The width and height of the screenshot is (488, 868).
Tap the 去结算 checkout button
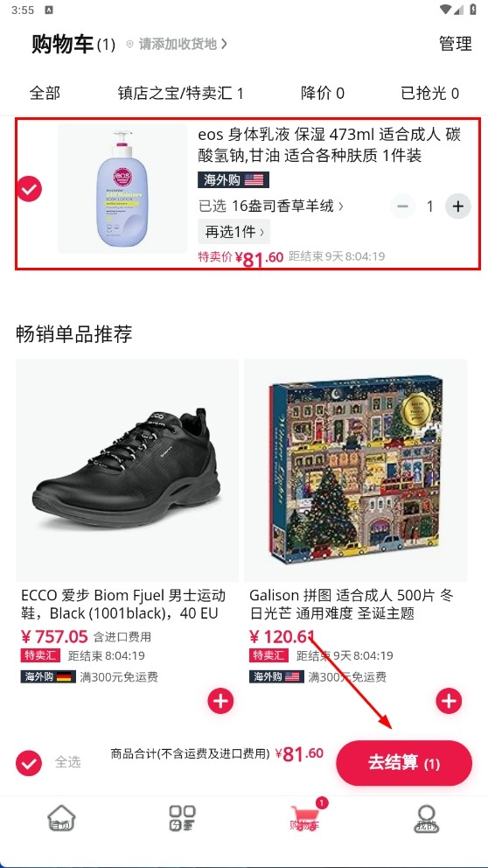click(404, 763)
